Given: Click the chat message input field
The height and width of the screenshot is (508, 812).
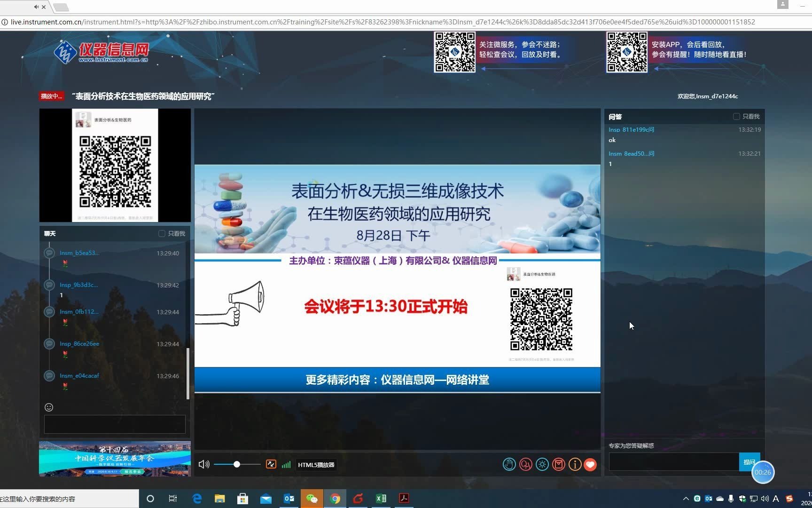Looking at the screenshot, I should coord(115,424).
